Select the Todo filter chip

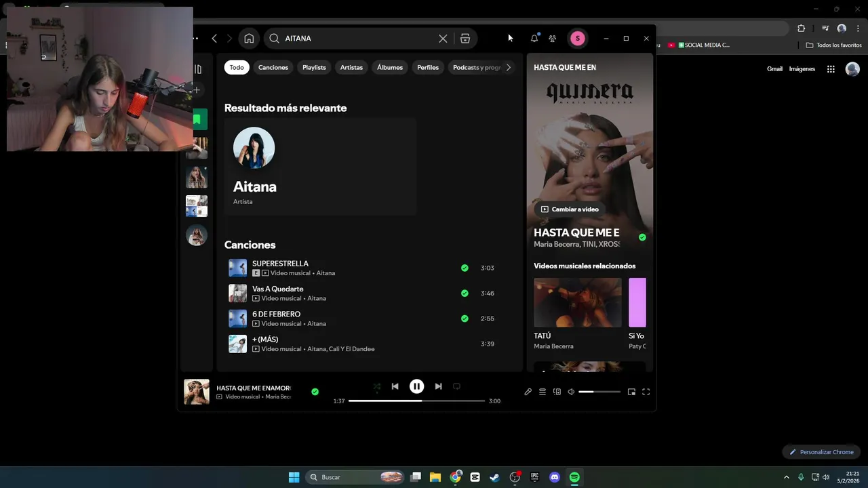(x=237, y=67)
